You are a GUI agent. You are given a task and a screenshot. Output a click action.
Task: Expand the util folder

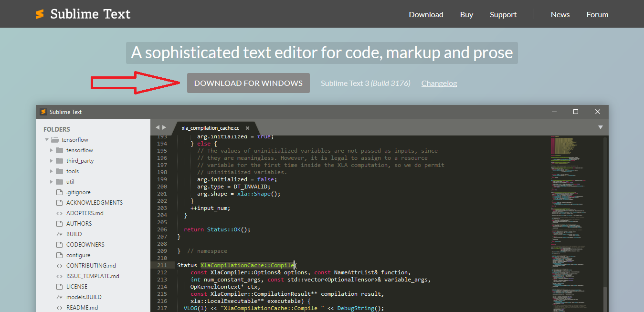[x=51, y=181]
